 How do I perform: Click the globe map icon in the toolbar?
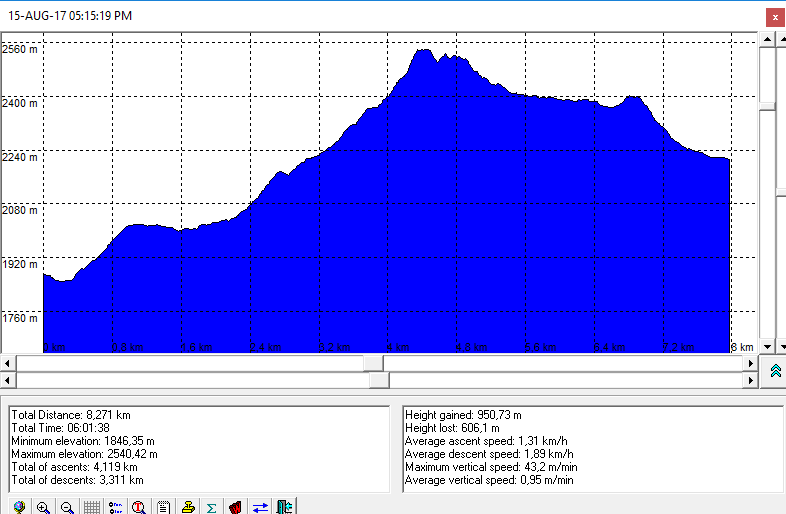pos(19,507)
